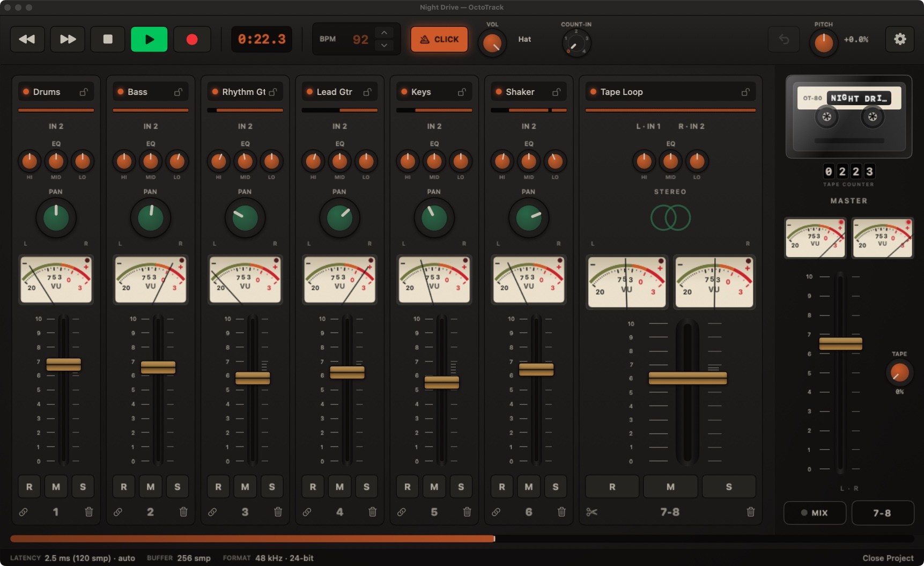Delete track 1 with the trash icon
The height and width of the screenshot is (566, 924).
(x=89, y=512)
